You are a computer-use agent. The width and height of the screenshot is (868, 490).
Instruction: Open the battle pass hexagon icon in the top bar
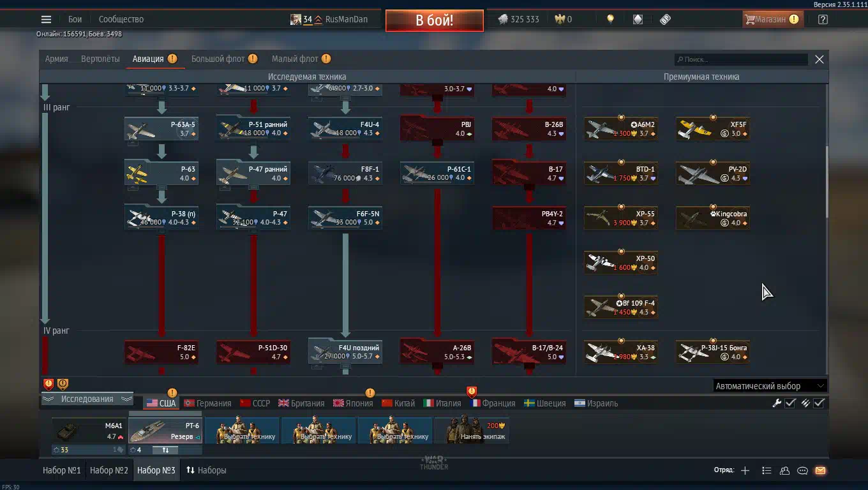tap(638, 19)
